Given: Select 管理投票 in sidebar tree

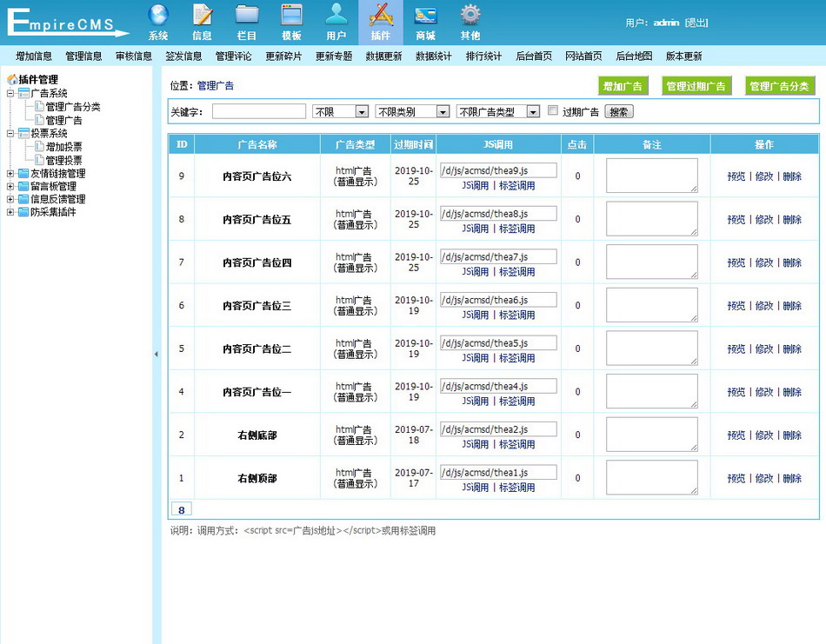Looking at the screenshot, I should 63,160.
